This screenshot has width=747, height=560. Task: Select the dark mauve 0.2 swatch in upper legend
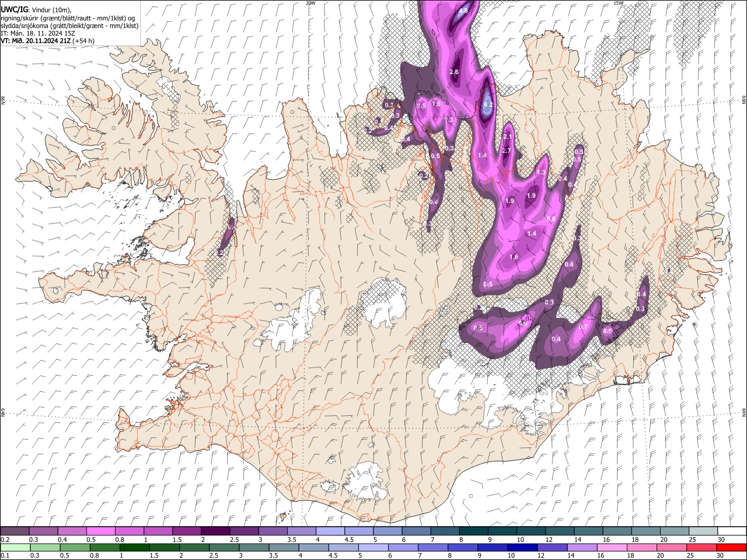click(15, 531)
